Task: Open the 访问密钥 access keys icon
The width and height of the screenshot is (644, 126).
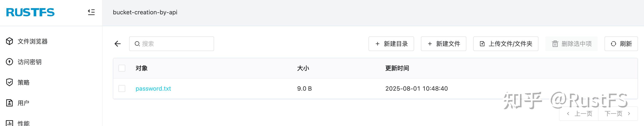Action: tap(9, 62)
